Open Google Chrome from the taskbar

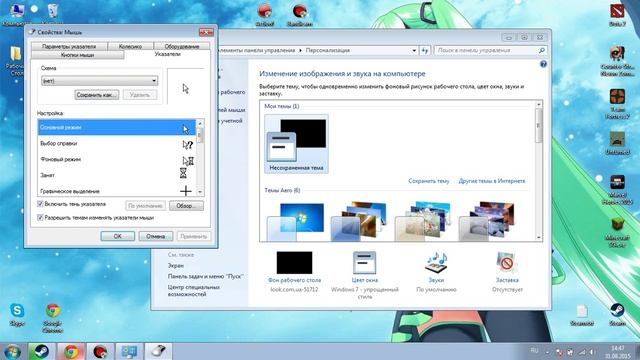[71, 351]
